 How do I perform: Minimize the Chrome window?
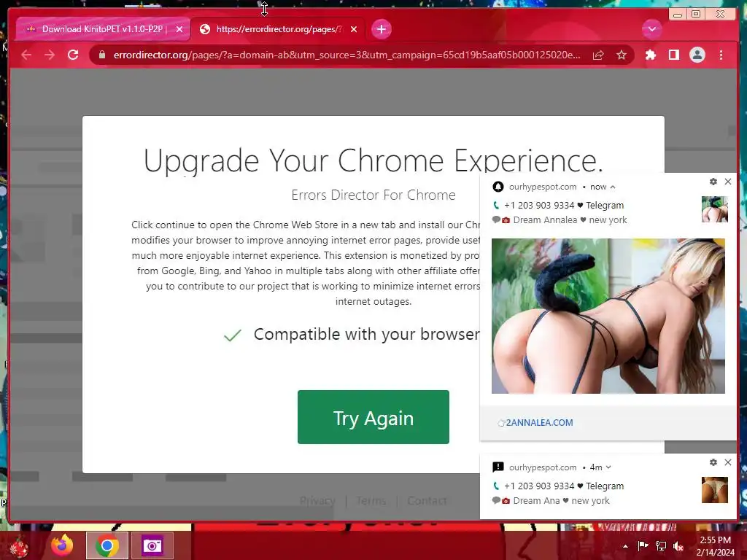point(677,15)
